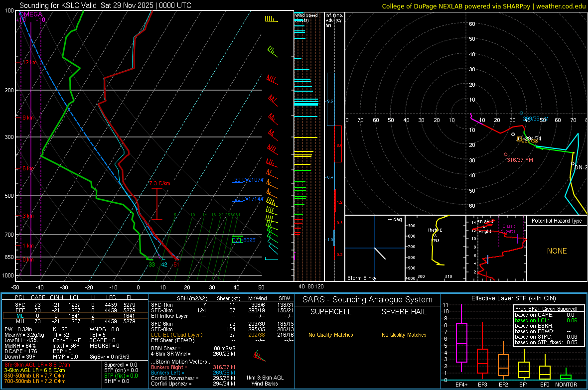Click the LCL=8095' level label
This screenshot has width=588, height=390.
(244, 240)
